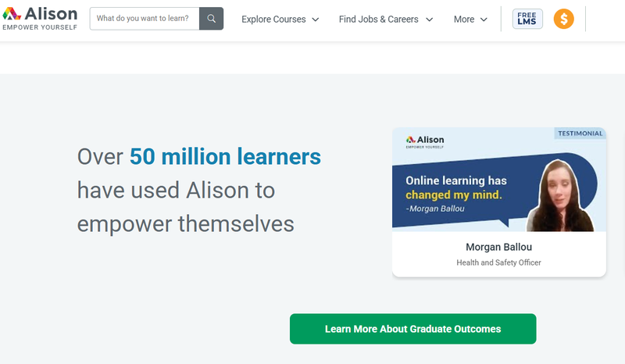The width and height of the screenshot is (625, 364).
Task: Select the name Morgan Ballou below the image
Action: 499,247
